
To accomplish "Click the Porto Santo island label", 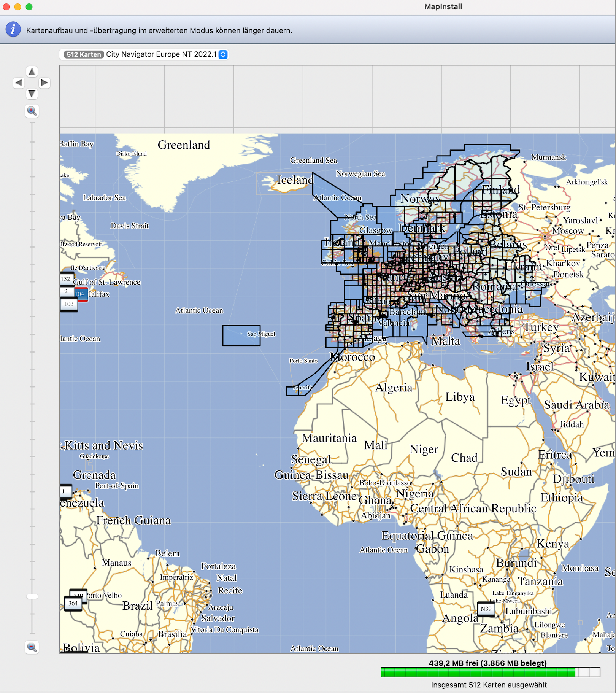I will 303,361.
